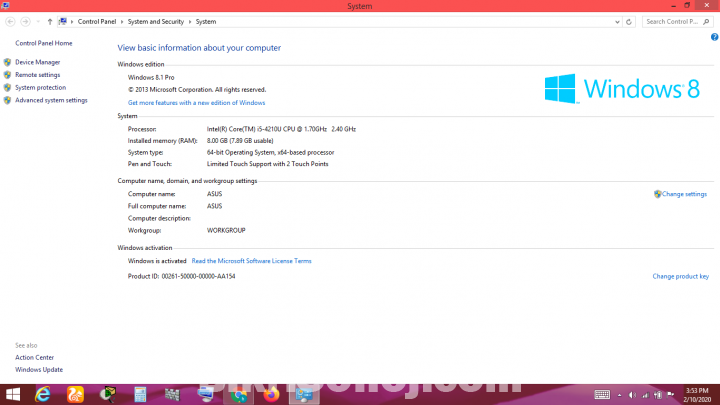Open the envelope with magnifier taskbar icon
Viewport: 720px width, 405px height.
(108, 394)
